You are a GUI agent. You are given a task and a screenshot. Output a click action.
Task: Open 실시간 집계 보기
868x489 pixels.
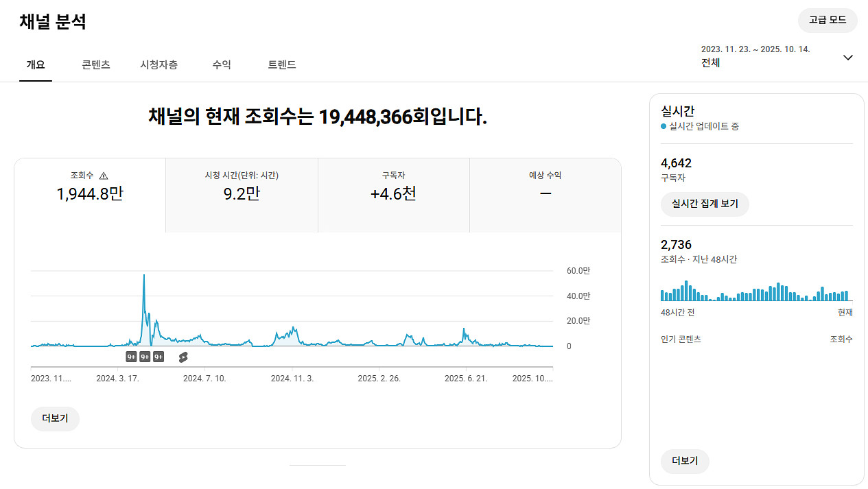[705, 204]
